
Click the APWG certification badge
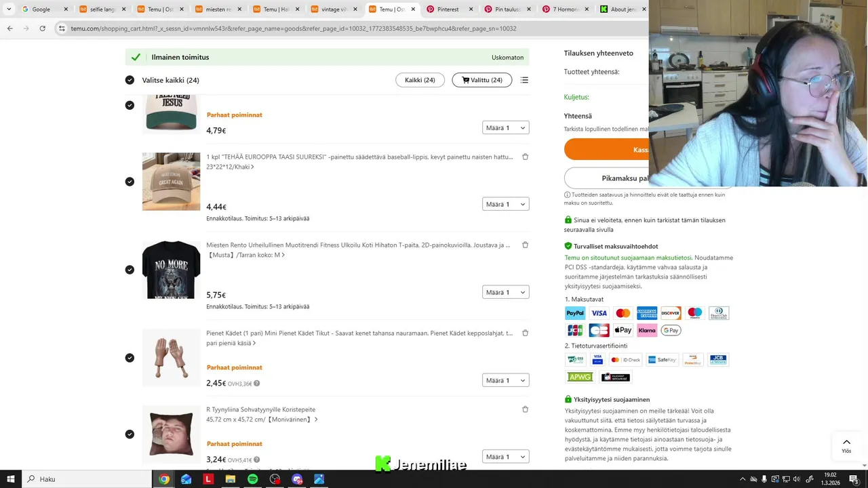pos(580,377)
